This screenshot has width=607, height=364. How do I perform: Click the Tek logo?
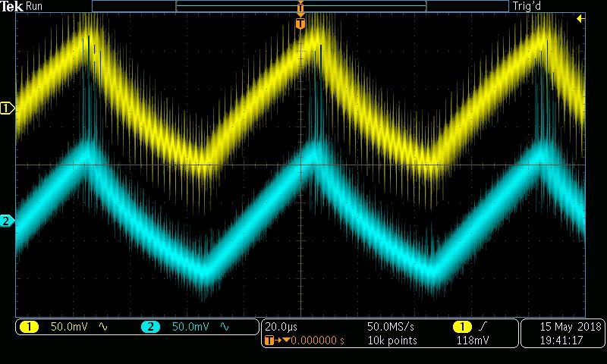pos(11,6)
